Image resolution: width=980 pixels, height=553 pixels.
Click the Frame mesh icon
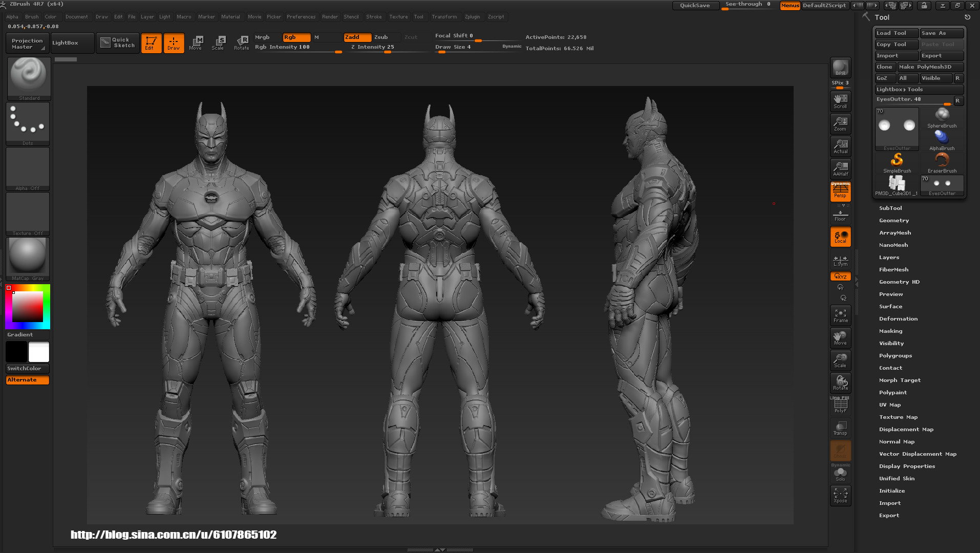point(840,315)
